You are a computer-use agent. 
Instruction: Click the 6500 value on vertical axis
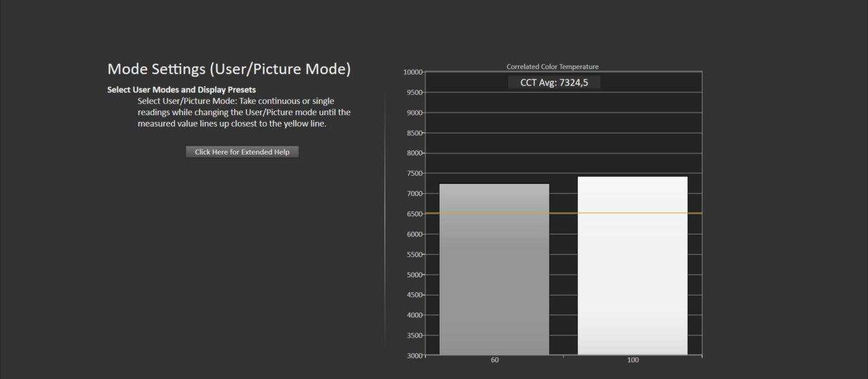click(414, 214)
